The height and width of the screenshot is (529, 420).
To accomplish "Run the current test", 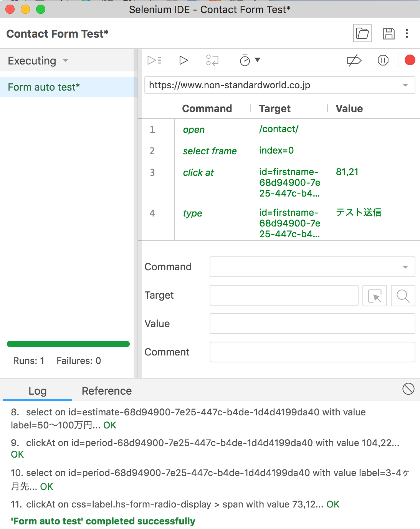I will point(184,60).
